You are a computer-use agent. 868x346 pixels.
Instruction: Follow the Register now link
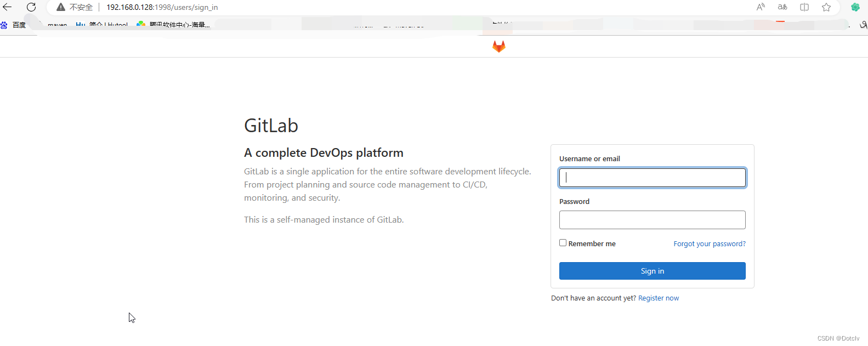coord(659,298)
